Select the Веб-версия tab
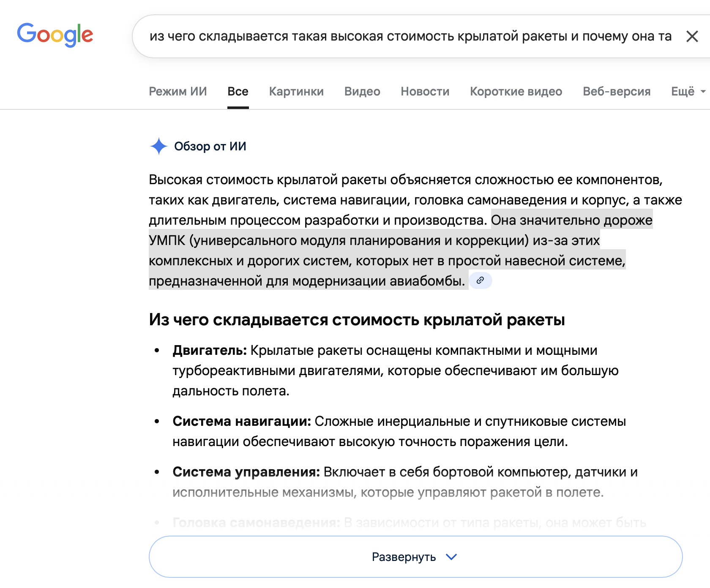Viewport: 710px width, 588px height. (x=617, y=91)
